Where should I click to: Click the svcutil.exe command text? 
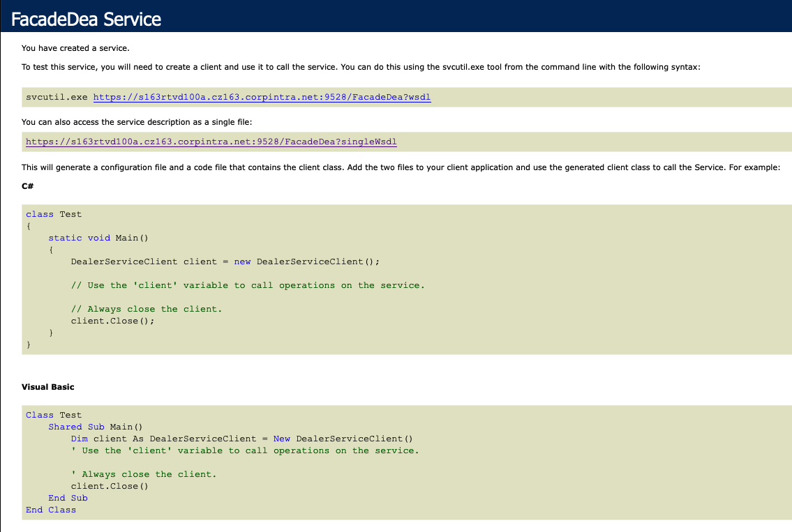[x=57, y=97]
